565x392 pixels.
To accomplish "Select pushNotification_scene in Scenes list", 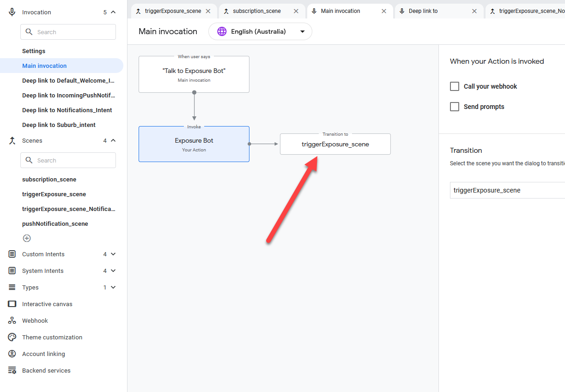I will pyautogui.click(x=55, y=223).
